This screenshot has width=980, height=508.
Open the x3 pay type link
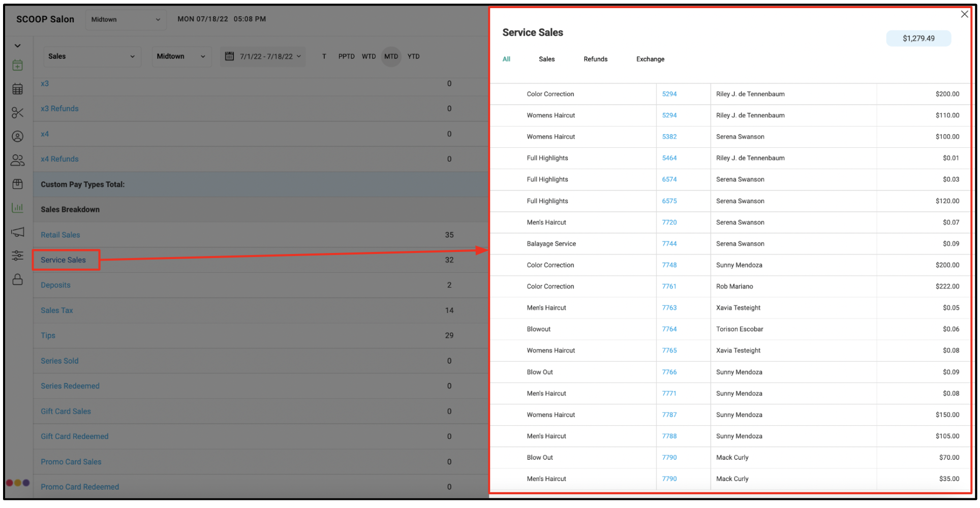coord(45,83)
